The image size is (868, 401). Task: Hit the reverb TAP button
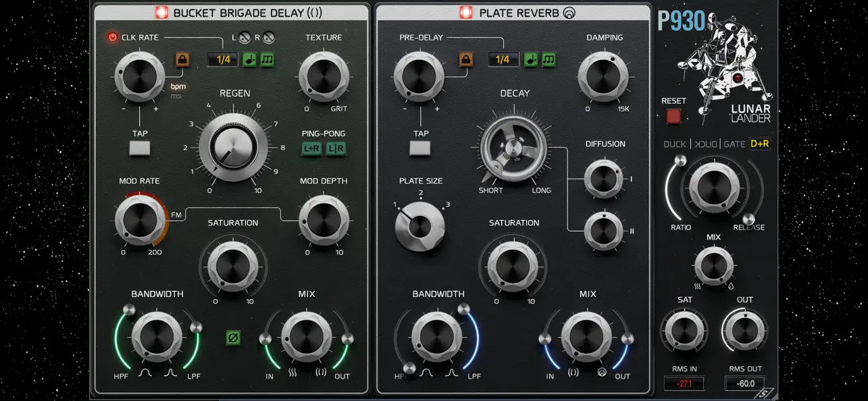[x=421, y=148]
